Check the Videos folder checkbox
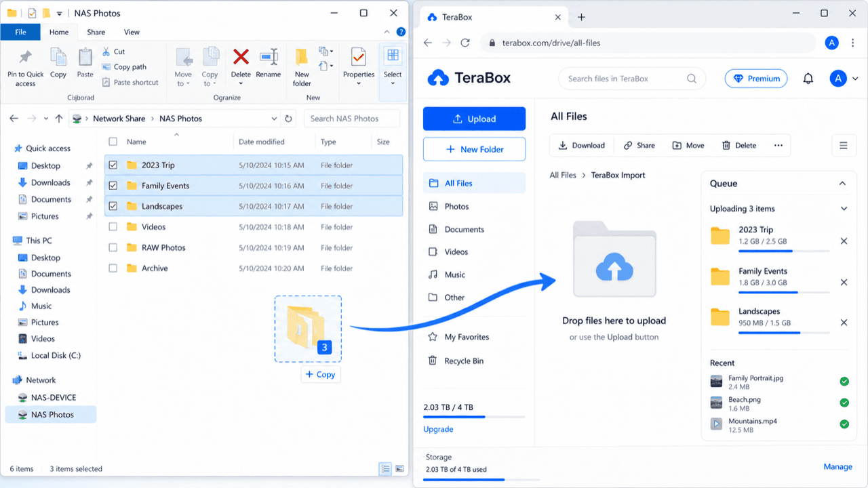 tap(113, 227)
